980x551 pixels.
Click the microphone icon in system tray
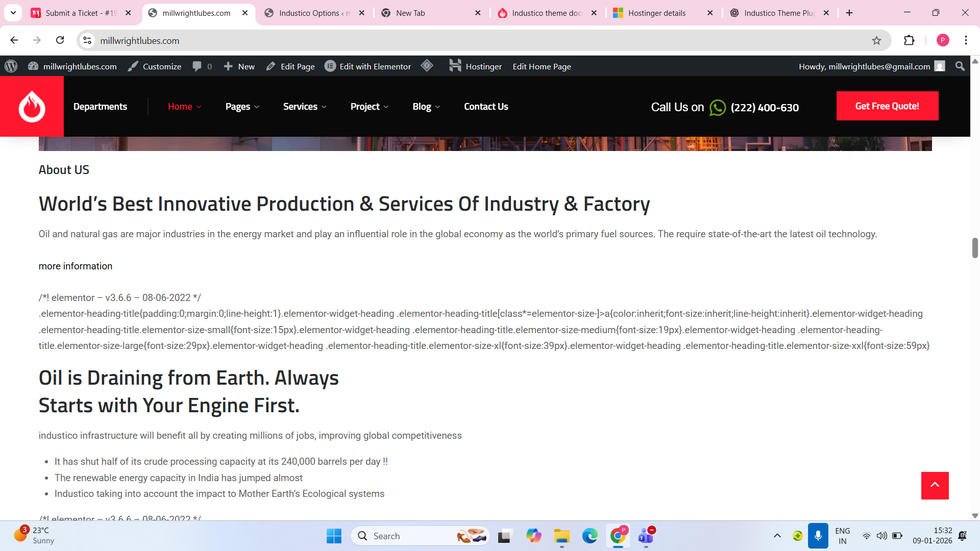point(818,536)
